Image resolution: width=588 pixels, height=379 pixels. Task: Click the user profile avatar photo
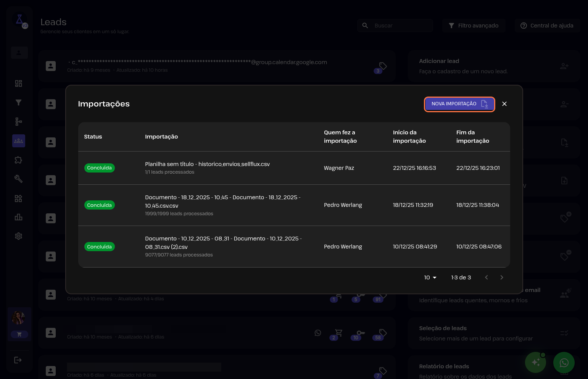coord(18,318)
